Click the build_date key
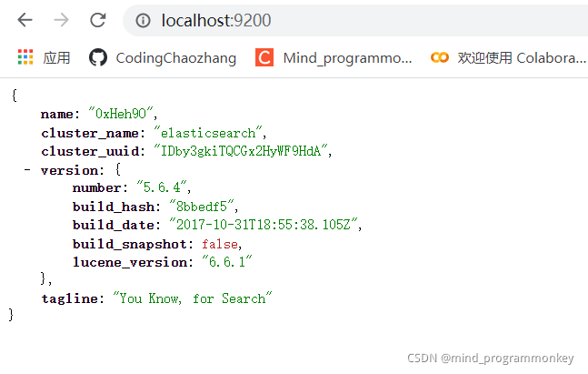The height and width of the screenshot is (374, 588). 114,225
